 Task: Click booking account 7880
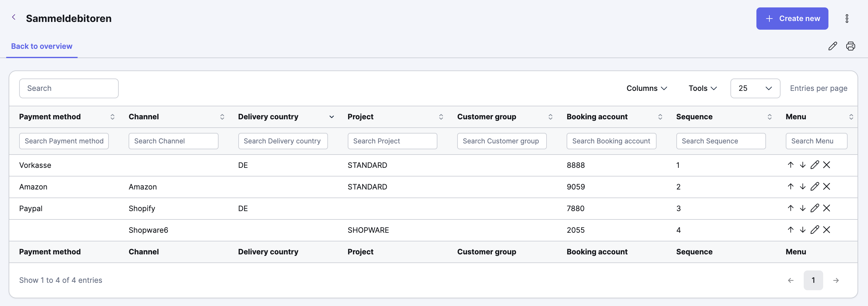tap(576, 208)
